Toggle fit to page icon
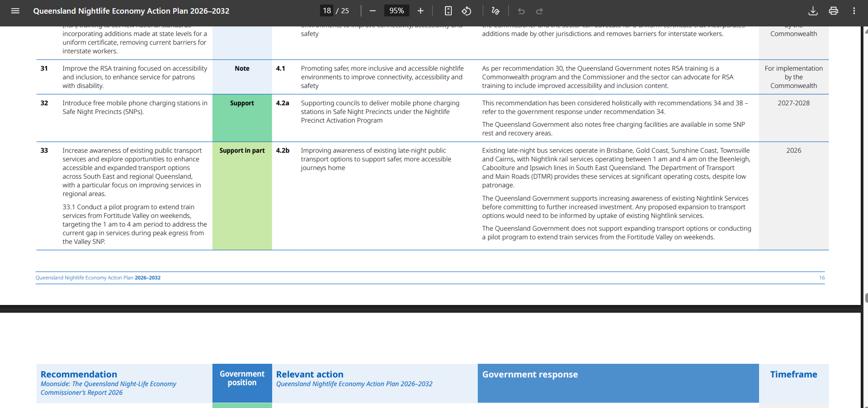Viewport: 868px width, 408px height. click(448, 11)
